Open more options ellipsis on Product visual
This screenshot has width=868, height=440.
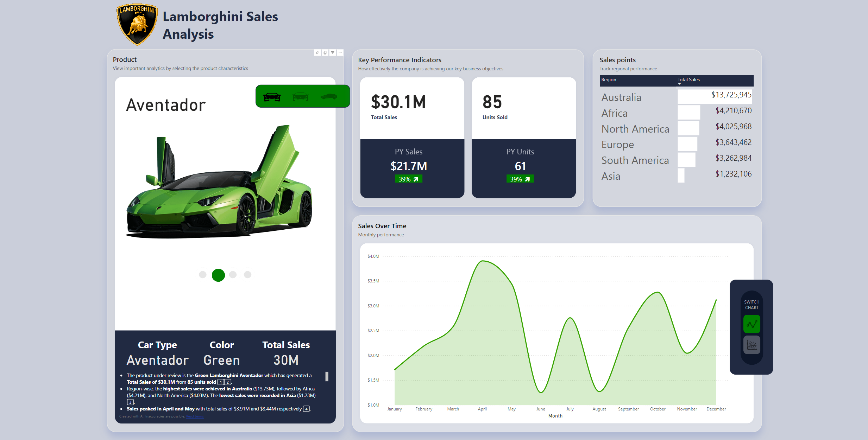(x=340, y=53)
